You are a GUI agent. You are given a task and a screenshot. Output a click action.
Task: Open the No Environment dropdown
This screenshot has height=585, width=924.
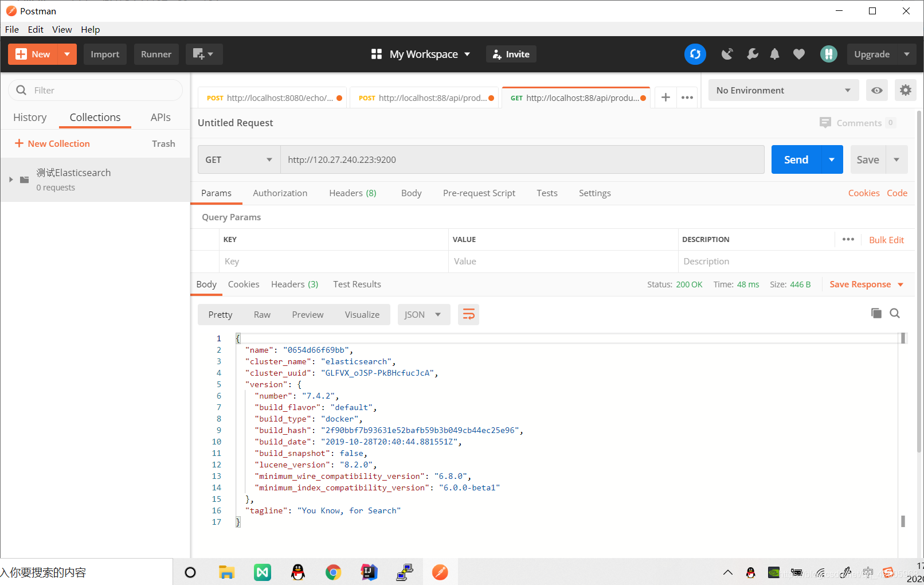coord(783,90)
